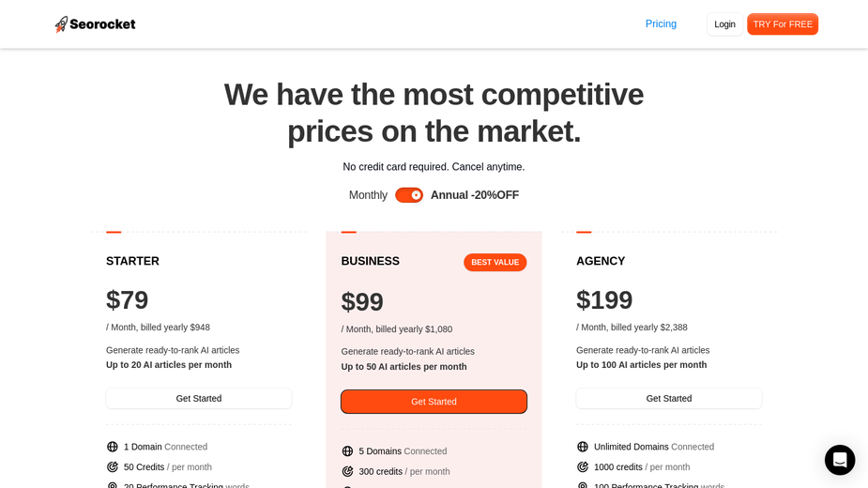868x488 pixels.
Task: Get Started with the Agency plan
Action: coord(669,398)
